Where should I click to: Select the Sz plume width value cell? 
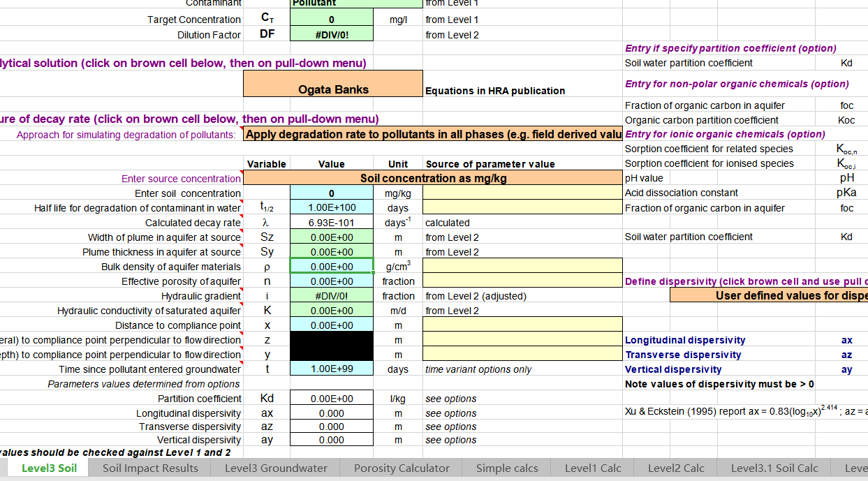pyautogui.click(x=332, y=237)
